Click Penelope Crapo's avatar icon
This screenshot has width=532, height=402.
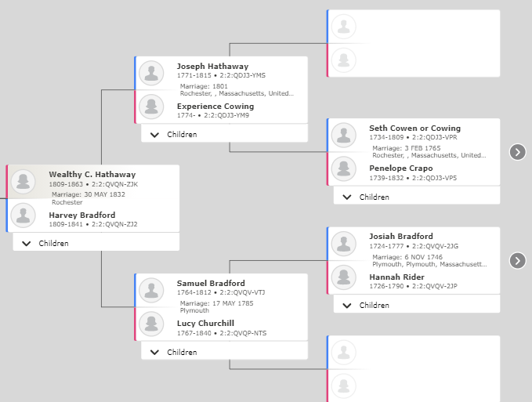tap(344, 168)
